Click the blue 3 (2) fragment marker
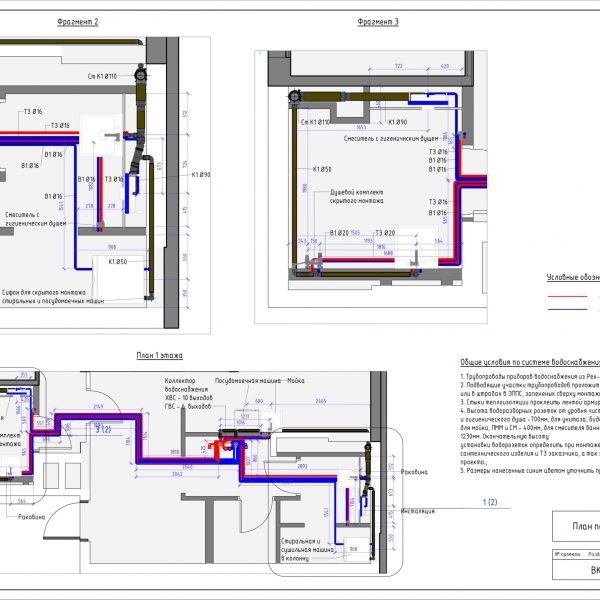 (x=103, y=429)
